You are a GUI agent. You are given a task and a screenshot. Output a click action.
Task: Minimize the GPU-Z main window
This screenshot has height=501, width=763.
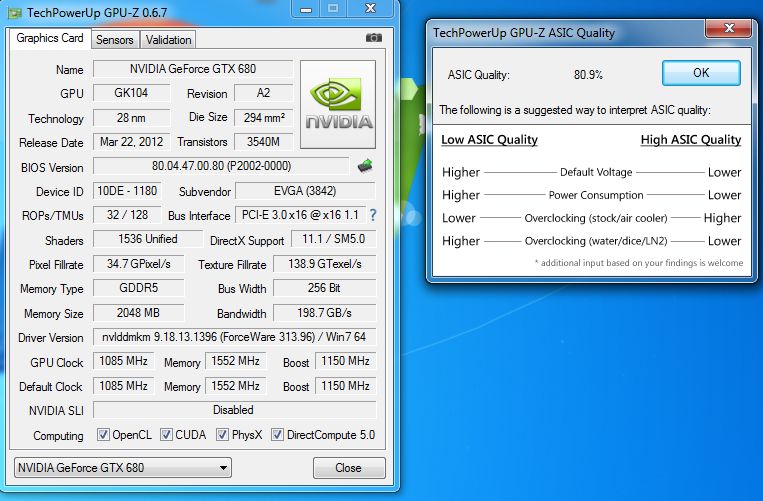[306, 9]
